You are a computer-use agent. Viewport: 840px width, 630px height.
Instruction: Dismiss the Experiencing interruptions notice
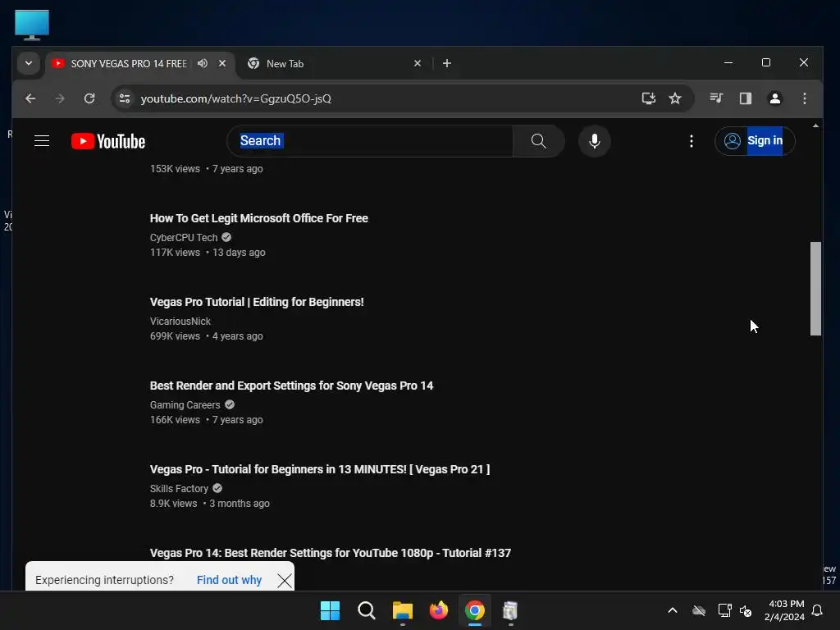(x=285, y=580)
